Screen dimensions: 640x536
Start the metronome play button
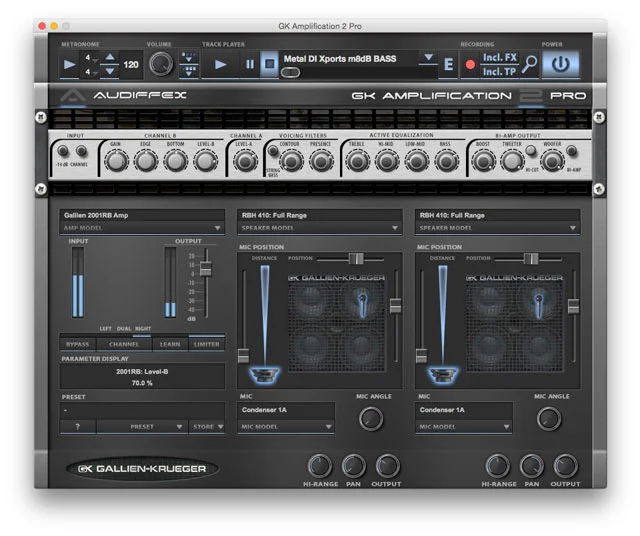coord(69,64)
